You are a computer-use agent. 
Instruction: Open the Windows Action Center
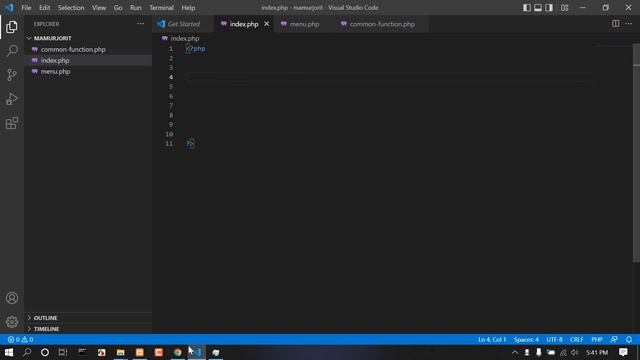623,352
